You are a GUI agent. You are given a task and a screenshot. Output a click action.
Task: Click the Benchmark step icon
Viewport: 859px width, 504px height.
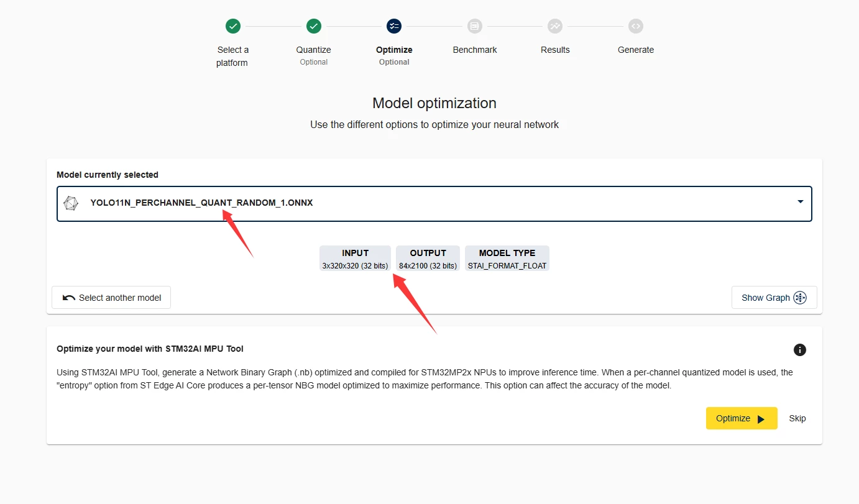pyautogui.click(x=475, y=26)
